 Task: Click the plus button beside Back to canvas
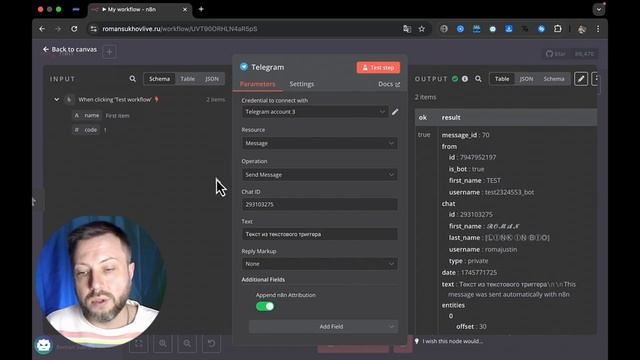pyautogui.click(x=109, y=52)
